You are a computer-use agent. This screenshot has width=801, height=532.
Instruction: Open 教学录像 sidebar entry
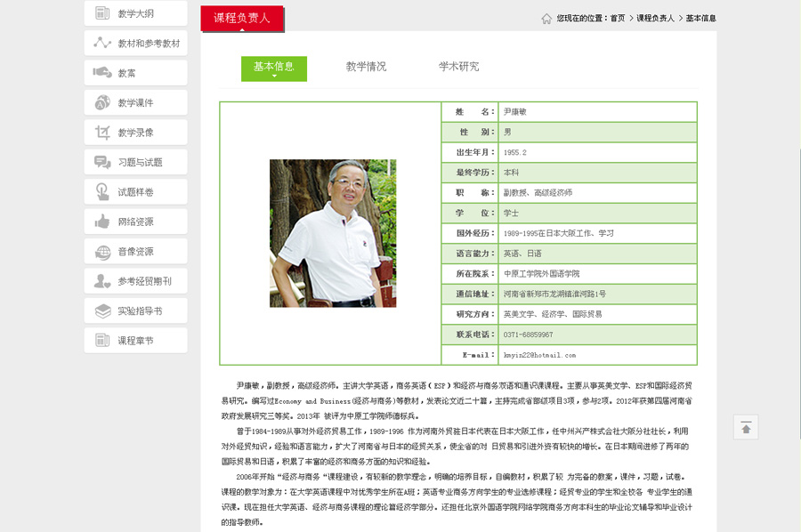[x=136, y=133]
